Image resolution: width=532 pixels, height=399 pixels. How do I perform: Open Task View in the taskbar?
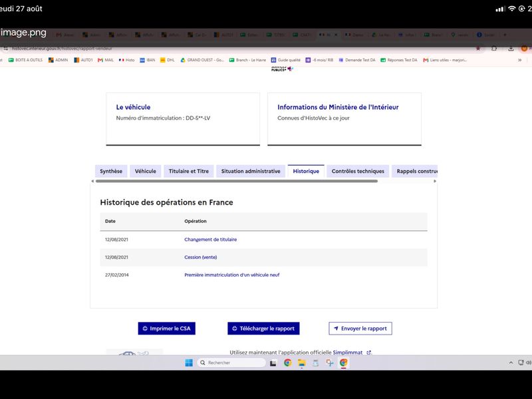pos(273,363)
